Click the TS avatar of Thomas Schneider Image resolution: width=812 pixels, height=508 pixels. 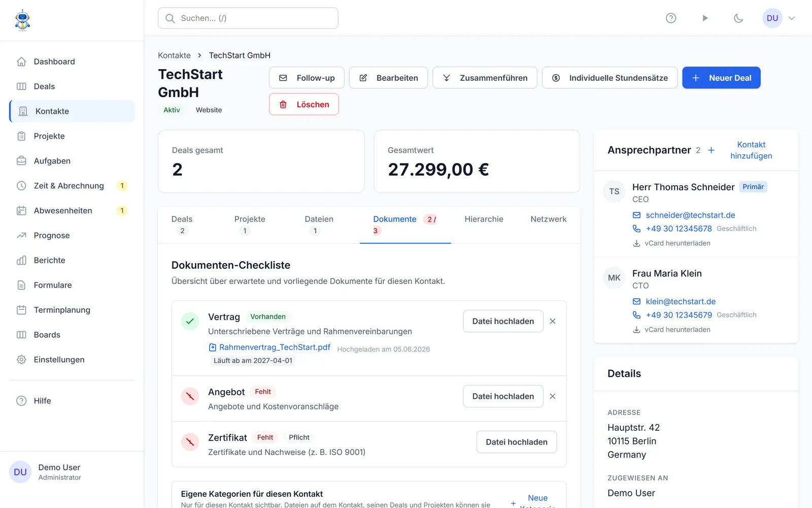[x=614, y=192]
